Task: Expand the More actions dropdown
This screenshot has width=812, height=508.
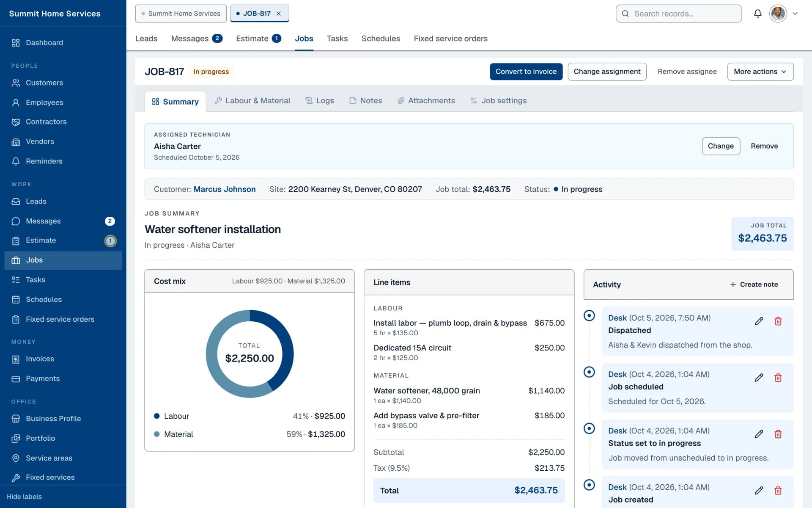Action: [x=760, y=72]
